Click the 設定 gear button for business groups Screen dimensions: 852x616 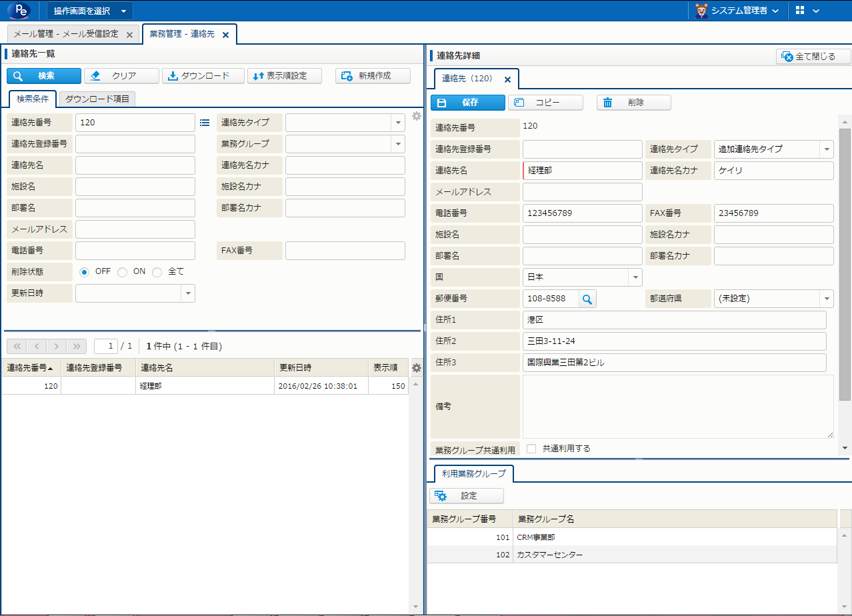pos(467,496)
